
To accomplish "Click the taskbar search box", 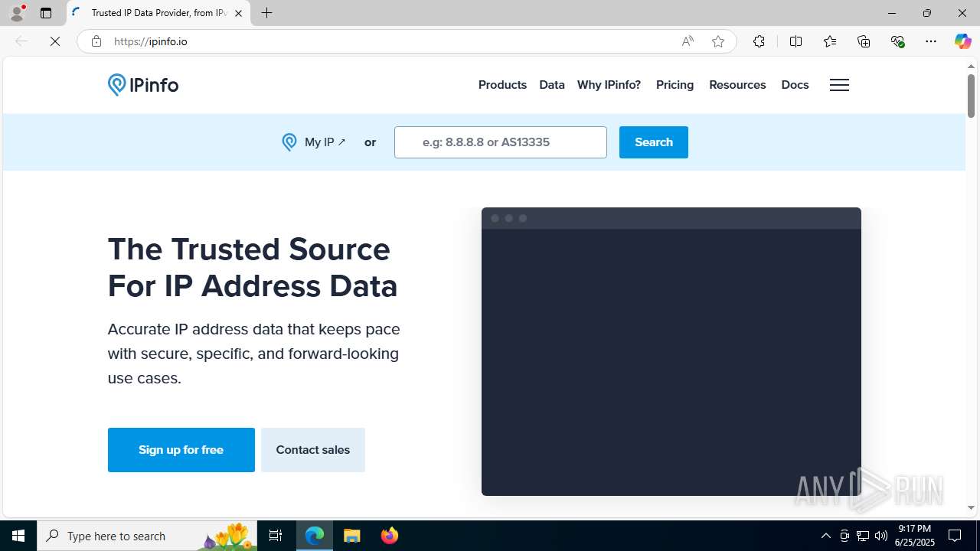I will (x=147, y=536).
